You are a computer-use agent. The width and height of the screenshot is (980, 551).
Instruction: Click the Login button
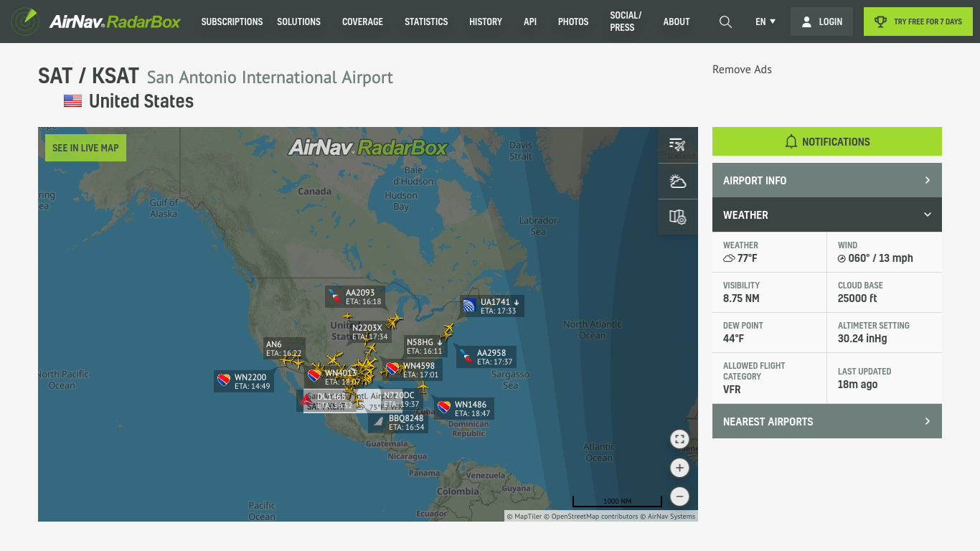tap(821, 22)
